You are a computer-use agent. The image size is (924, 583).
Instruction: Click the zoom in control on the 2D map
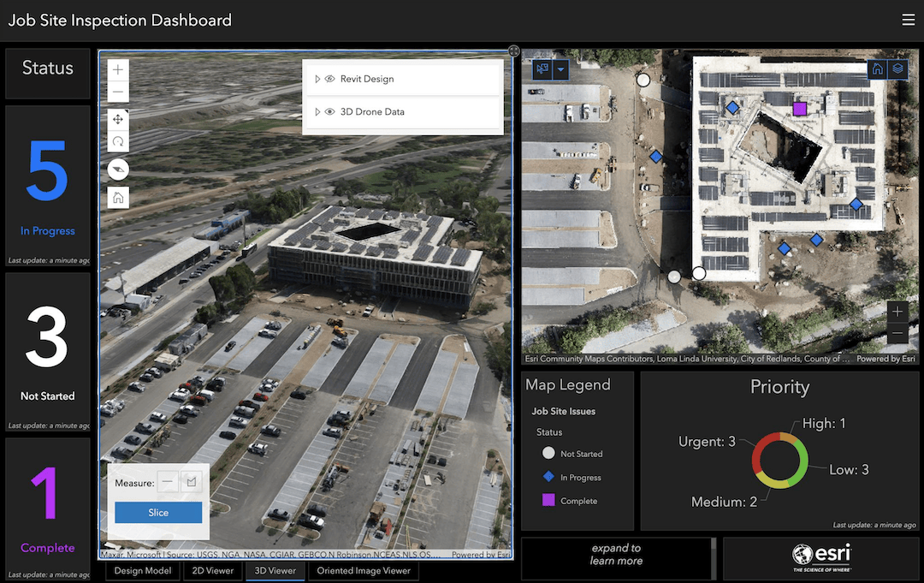click(x=897, y=312)
